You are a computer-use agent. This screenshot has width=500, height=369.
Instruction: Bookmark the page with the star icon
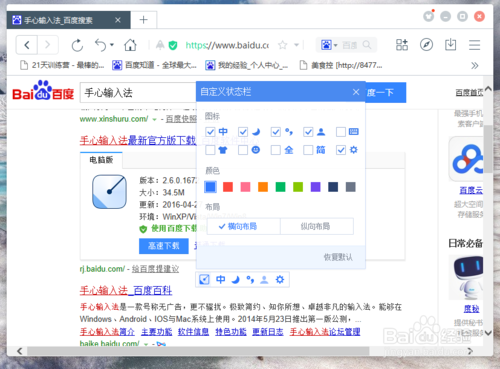(x=283, y=45)
